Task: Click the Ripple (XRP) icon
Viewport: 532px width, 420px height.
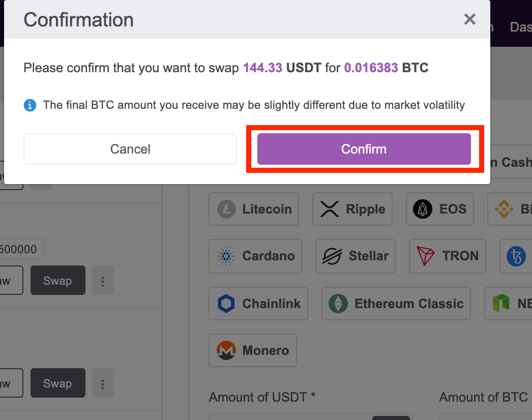Action: (x=330, y=209)
